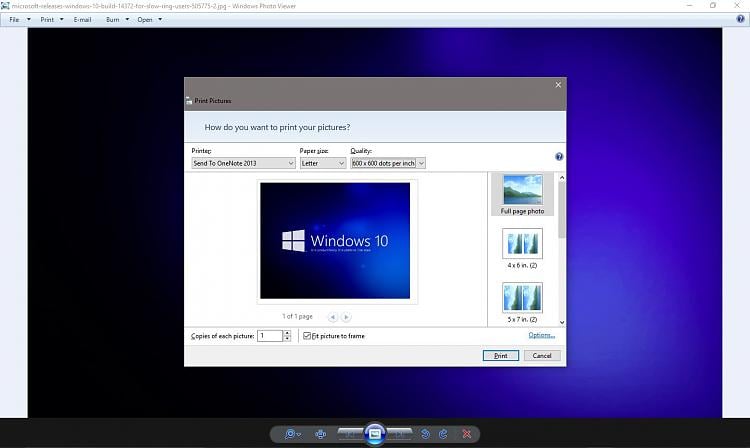750x448 pixels.
Task: Click the Photo Viewer title bar app icon
Action: (x=5, y=6)
